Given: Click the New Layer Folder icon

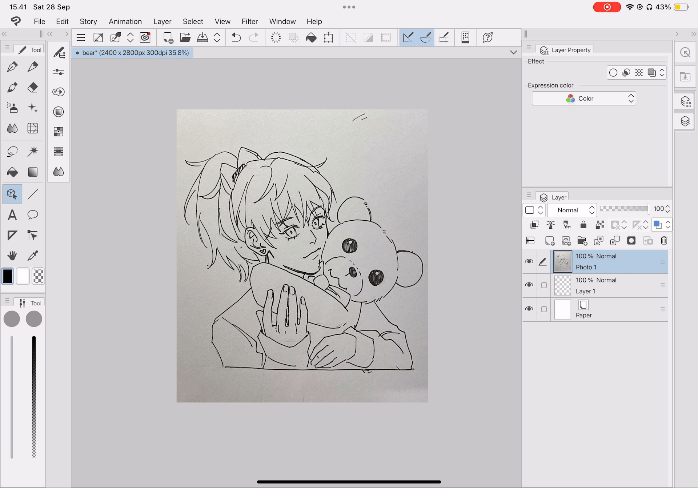Looking at the screenshot, I should pos(582,241).
